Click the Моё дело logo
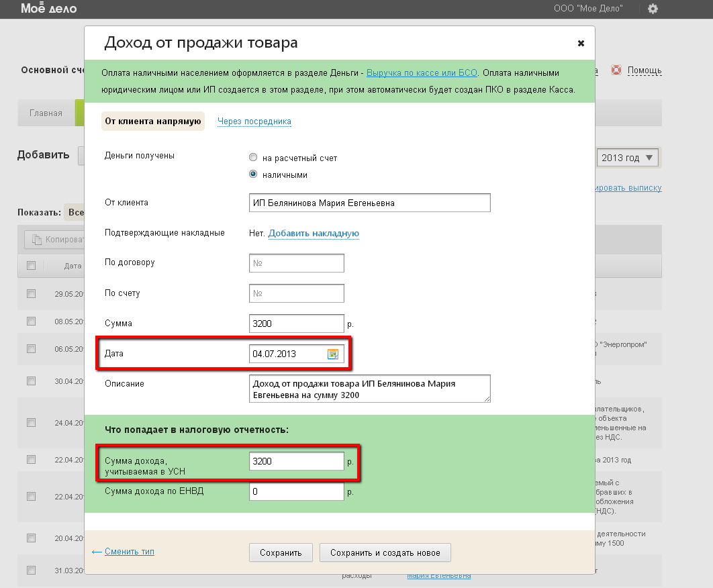Viewport: 713px width, 588px height. (48, 8)
